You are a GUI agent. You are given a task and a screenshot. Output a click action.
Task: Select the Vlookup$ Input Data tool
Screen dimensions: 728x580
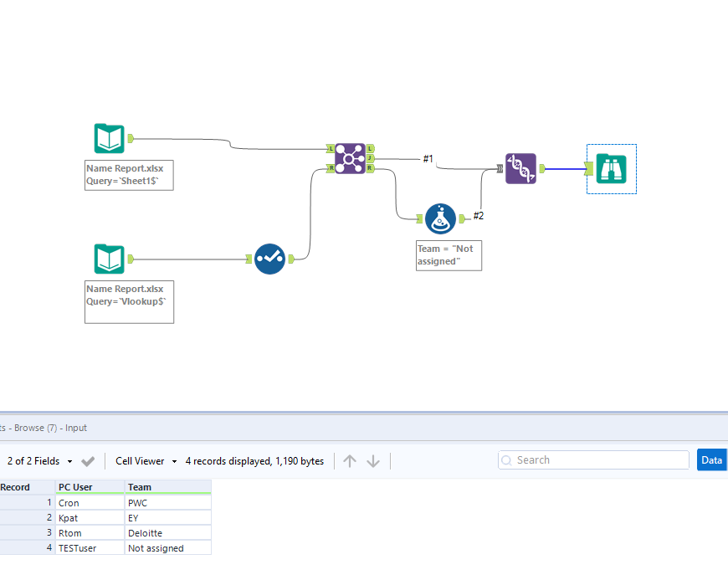(109, 259)
